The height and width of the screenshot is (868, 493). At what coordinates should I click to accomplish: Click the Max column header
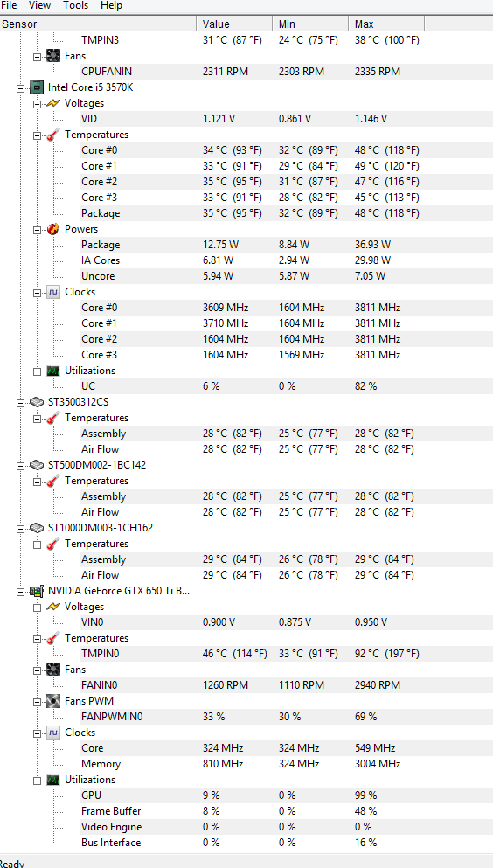pos(386,24)
